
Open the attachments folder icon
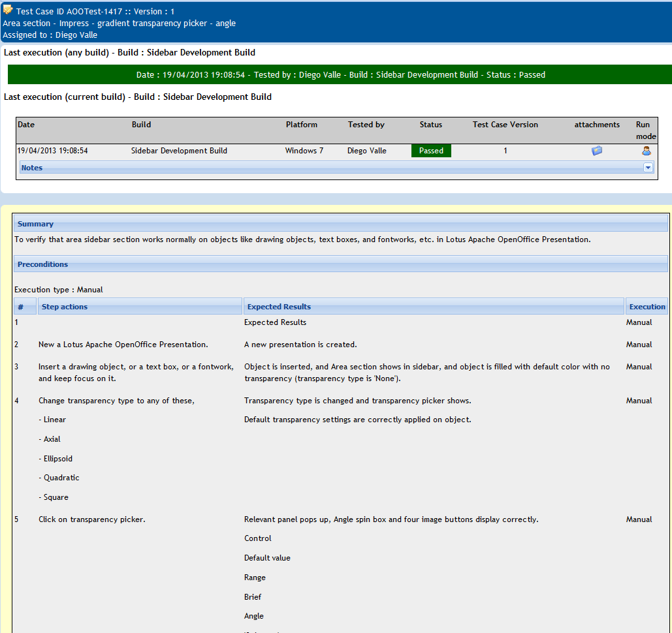click(597, 151)
